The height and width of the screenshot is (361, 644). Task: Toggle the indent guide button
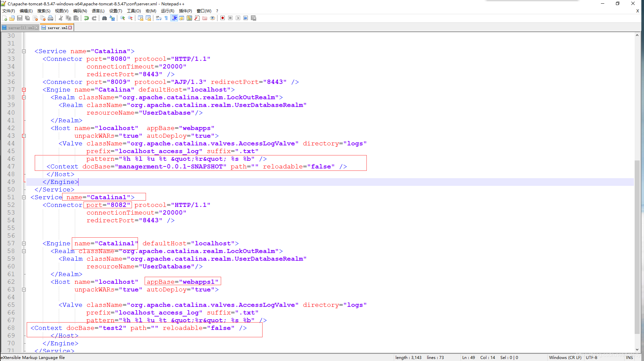click(174, 18)
